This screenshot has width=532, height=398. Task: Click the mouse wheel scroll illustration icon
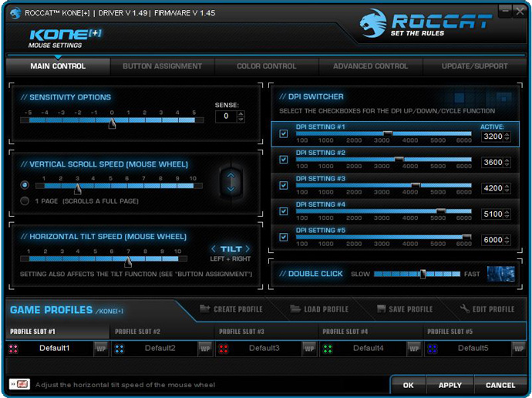[231, 182]
